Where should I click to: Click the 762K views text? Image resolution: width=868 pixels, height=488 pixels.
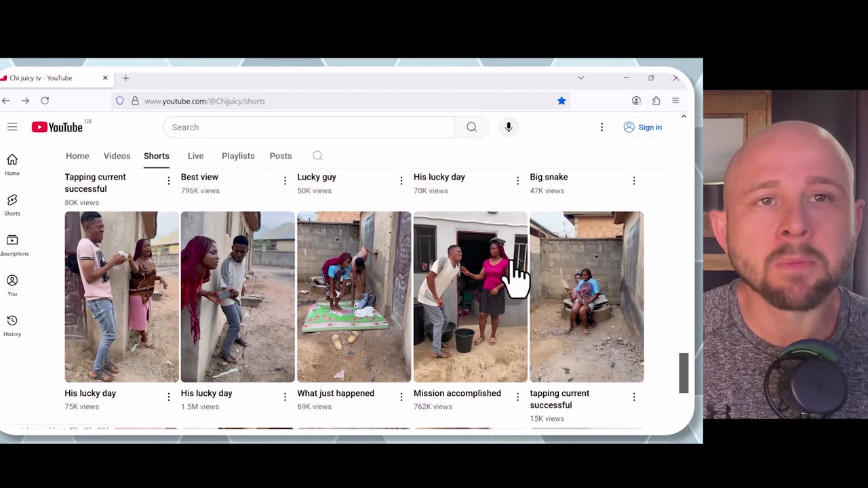click(433, 407)
